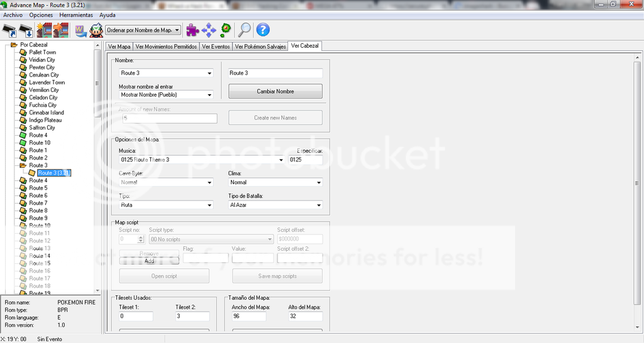Click the new map sun icon
Viewport: 644px width, 343px height.
(44, 30)
